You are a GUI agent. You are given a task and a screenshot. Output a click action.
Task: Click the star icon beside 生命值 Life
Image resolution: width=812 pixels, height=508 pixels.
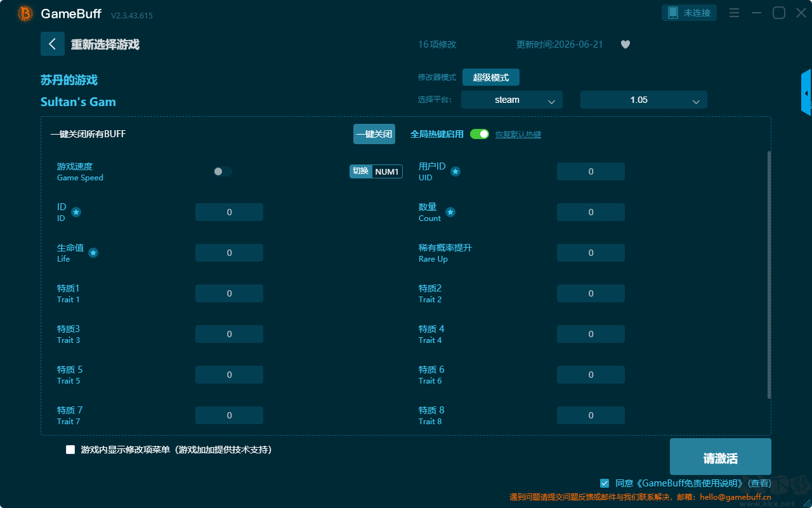pyautogui.click(x=93, y=253)
